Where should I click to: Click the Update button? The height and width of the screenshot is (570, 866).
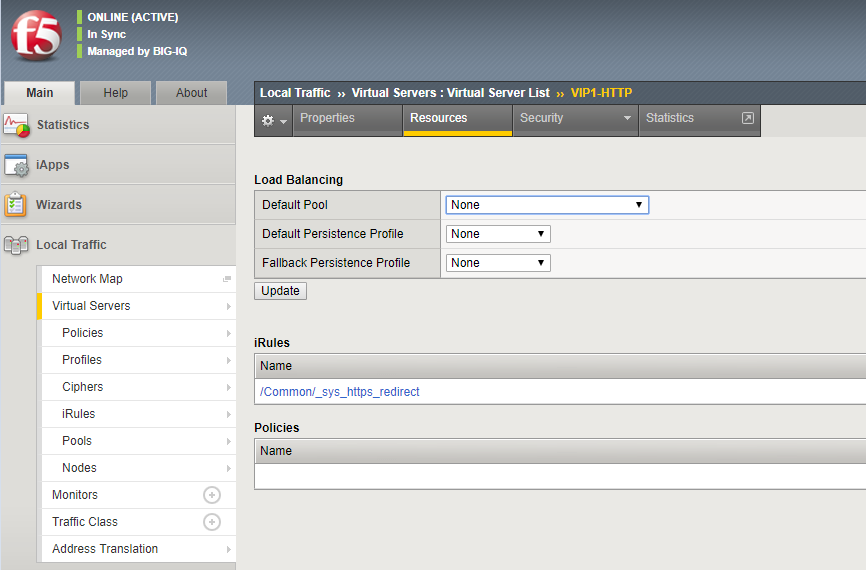click(281, 291)
